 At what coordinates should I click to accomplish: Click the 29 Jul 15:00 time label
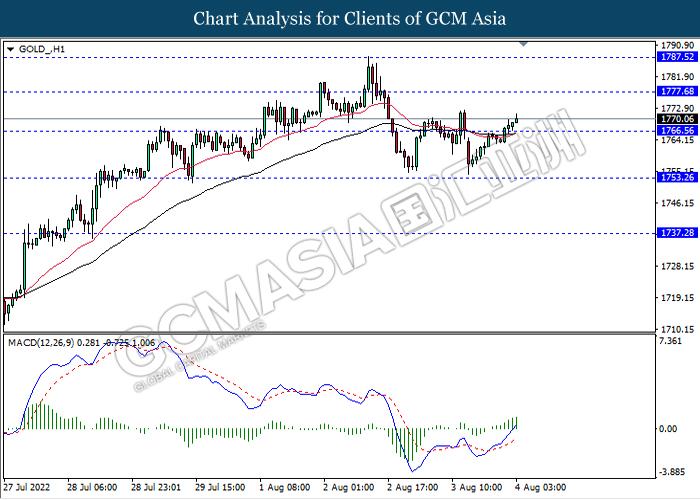pos(220,487)
